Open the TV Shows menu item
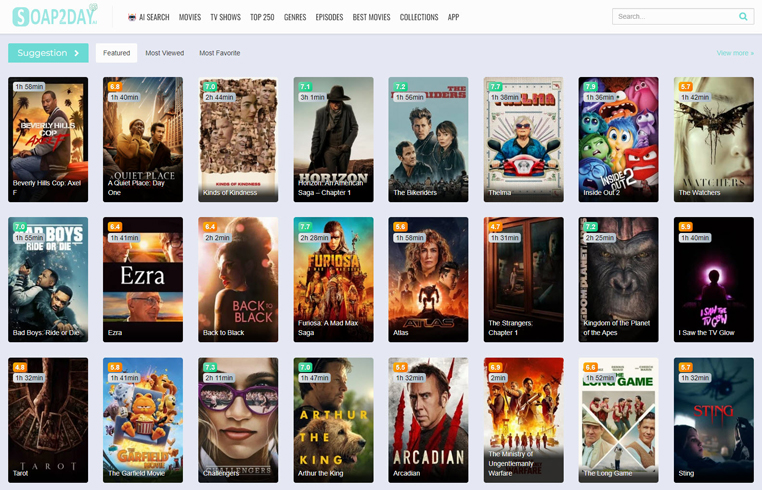Viewport: 762px width, 490px height. (225, 17)
